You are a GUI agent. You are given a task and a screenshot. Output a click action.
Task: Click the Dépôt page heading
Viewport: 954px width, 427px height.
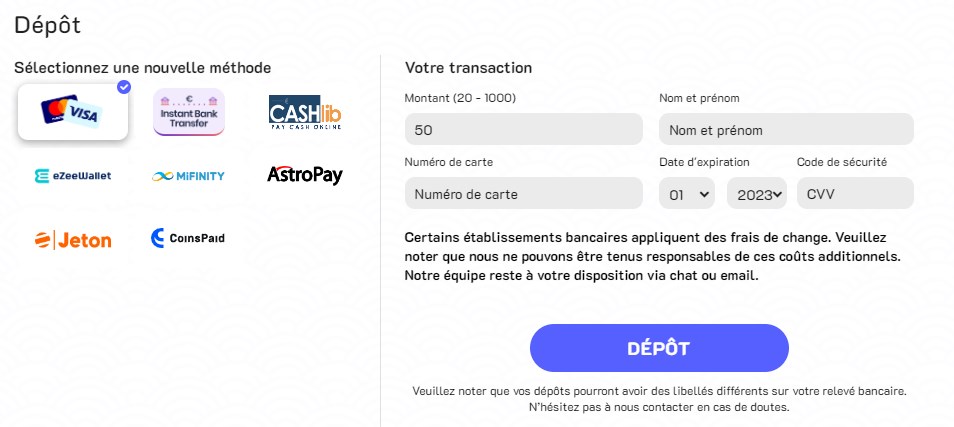pyautogui.click(x=48, y=25)
